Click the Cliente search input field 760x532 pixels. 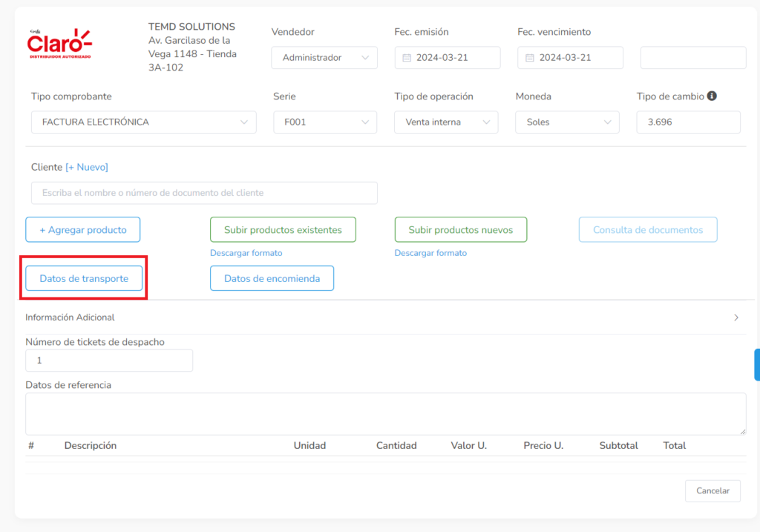click(x=204, y=193)
